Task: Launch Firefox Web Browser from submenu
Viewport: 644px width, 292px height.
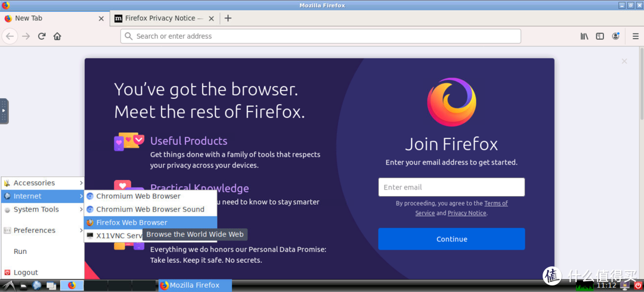Action: click(150, 223)
